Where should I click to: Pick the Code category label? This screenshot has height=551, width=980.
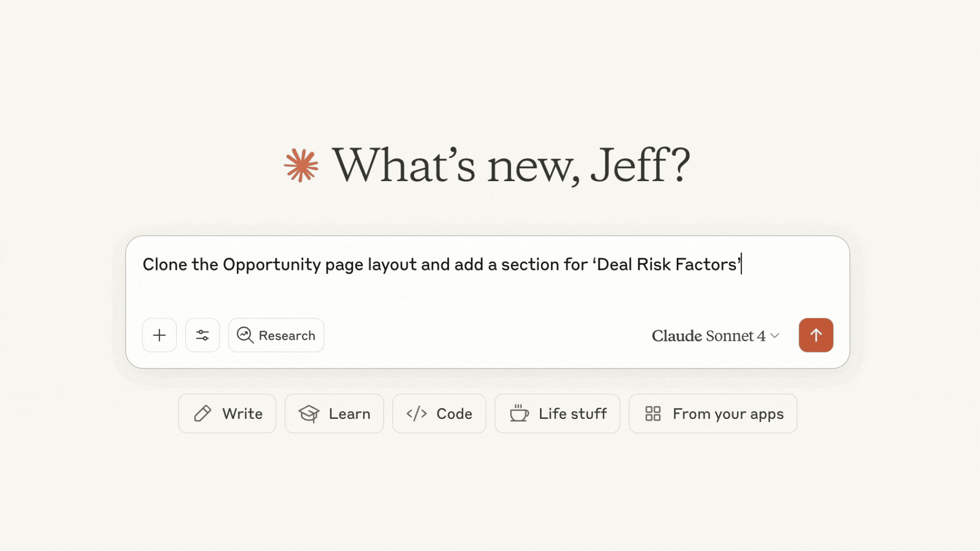pyautogui.click(x=454, y=414)
